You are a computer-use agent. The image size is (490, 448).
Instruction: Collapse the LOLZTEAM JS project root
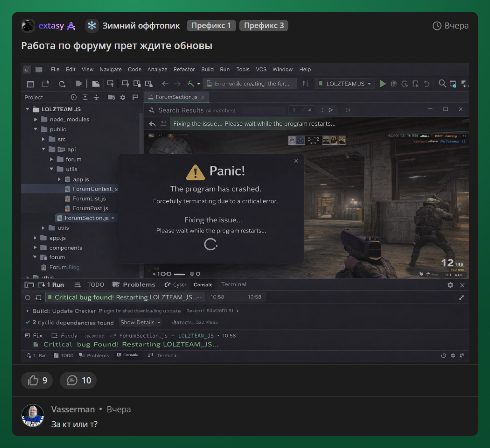tap(27, 109)
